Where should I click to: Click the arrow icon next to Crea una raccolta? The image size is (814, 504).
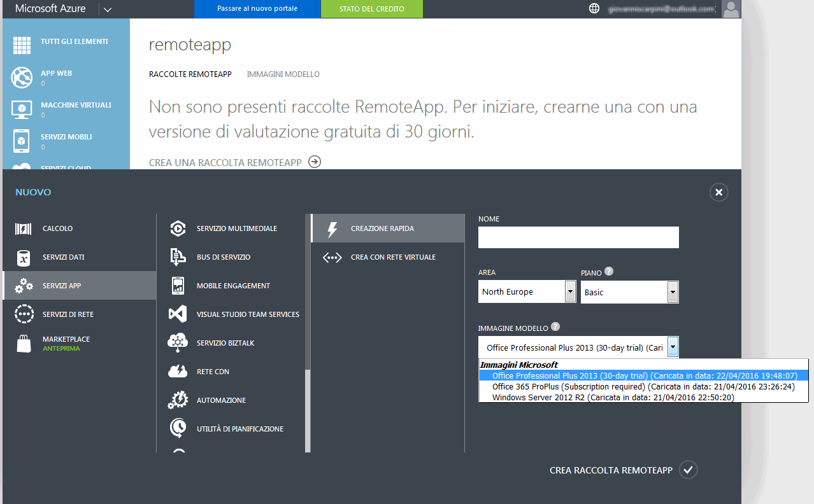[x=314, y=162]
